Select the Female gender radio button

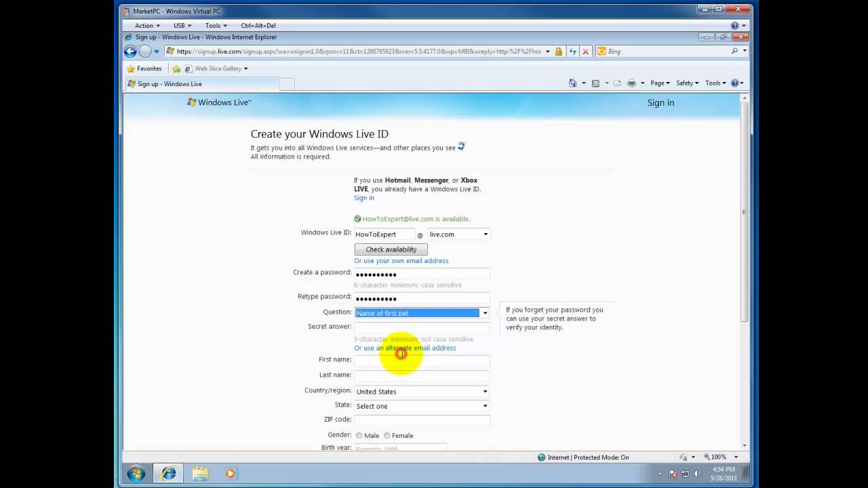pyautogui.click(x=387, y=436)
